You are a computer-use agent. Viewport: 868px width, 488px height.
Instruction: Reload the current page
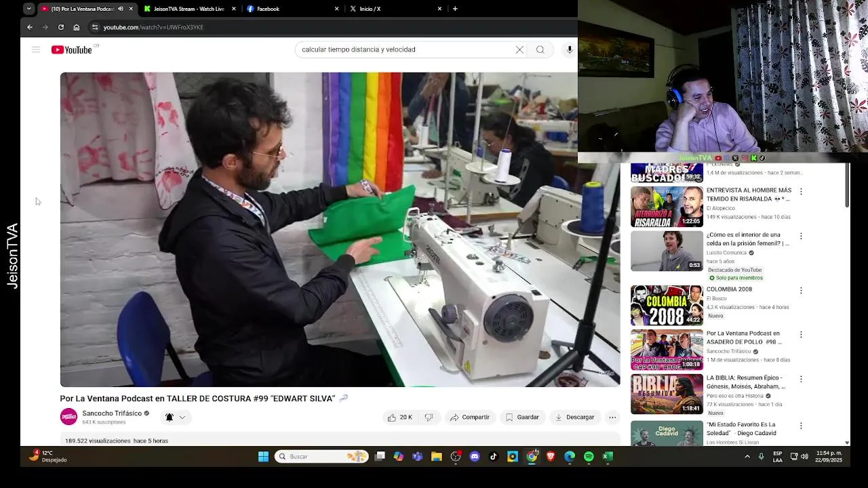pos(61,27)
